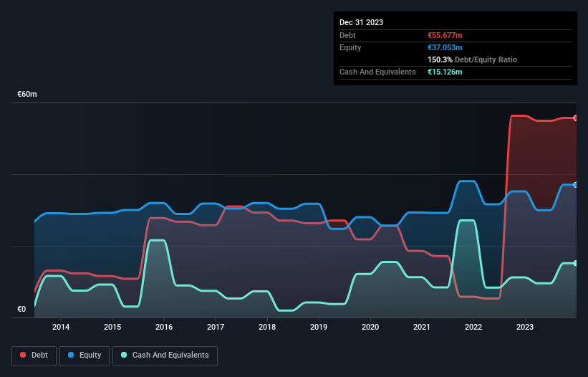Toggle the Debt series legend button

click(34, 355)
